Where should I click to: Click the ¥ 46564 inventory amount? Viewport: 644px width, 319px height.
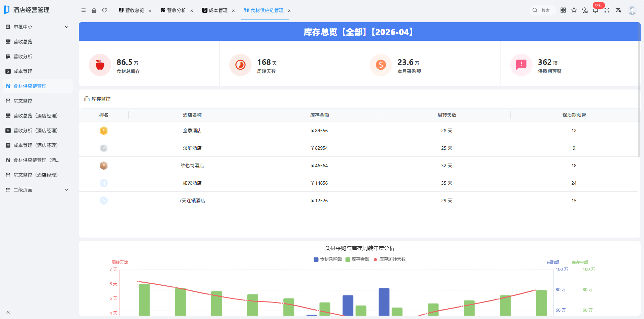(x=319, y=166)
